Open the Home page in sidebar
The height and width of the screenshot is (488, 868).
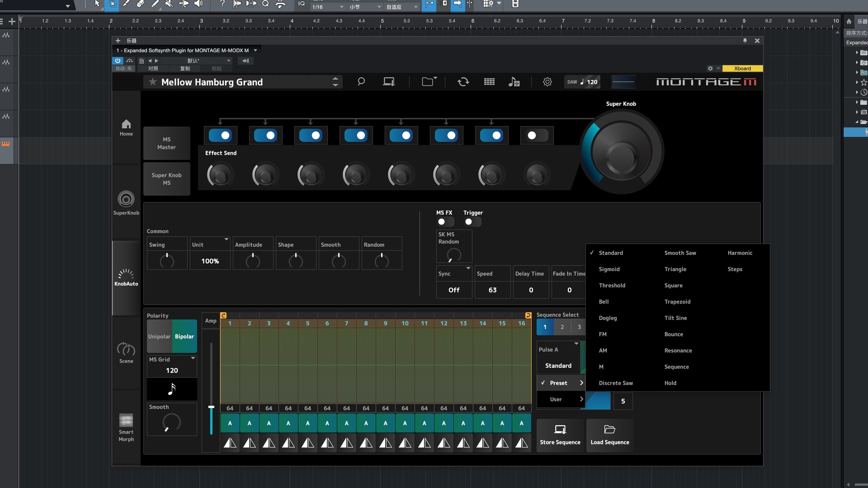126,127
